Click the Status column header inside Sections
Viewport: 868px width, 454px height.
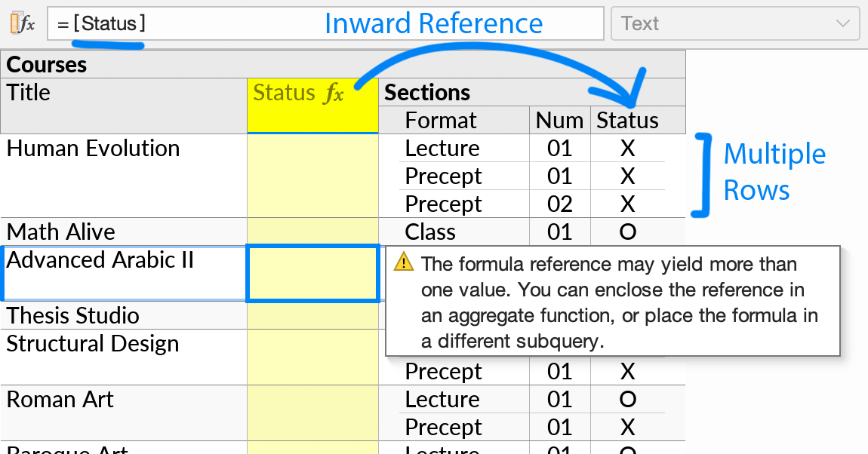[x=628, y=119]
